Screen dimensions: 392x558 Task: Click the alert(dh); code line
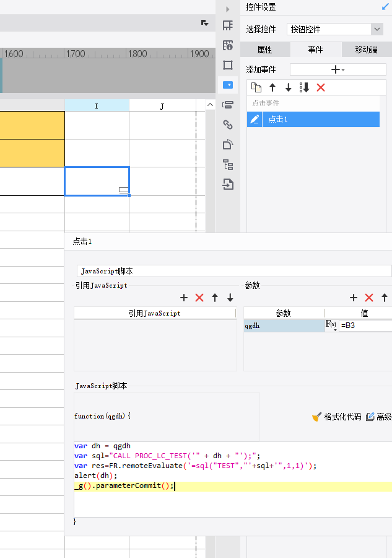click(x=95, y=476)
